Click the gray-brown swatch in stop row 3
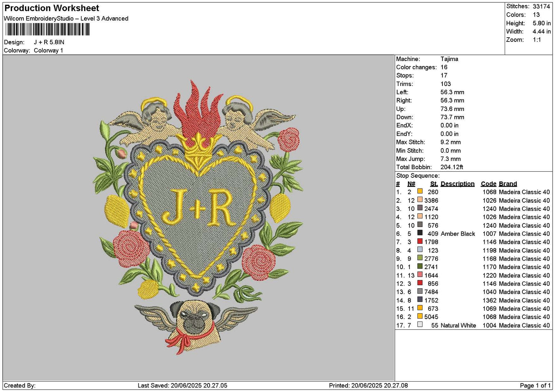This screenshot has height=392, width=555. (420, 208)
